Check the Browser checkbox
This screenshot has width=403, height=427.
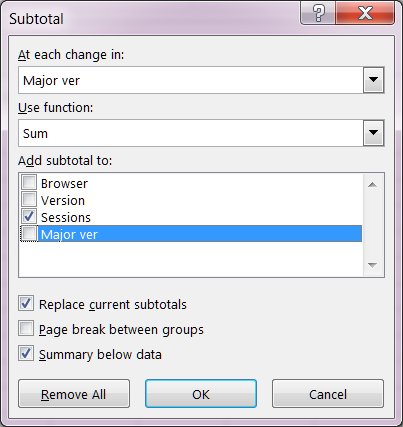[29, 182]
